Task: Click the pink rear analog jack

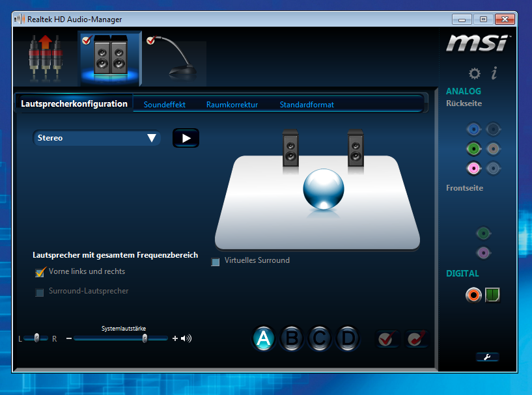Action: [x=473, y=168]
